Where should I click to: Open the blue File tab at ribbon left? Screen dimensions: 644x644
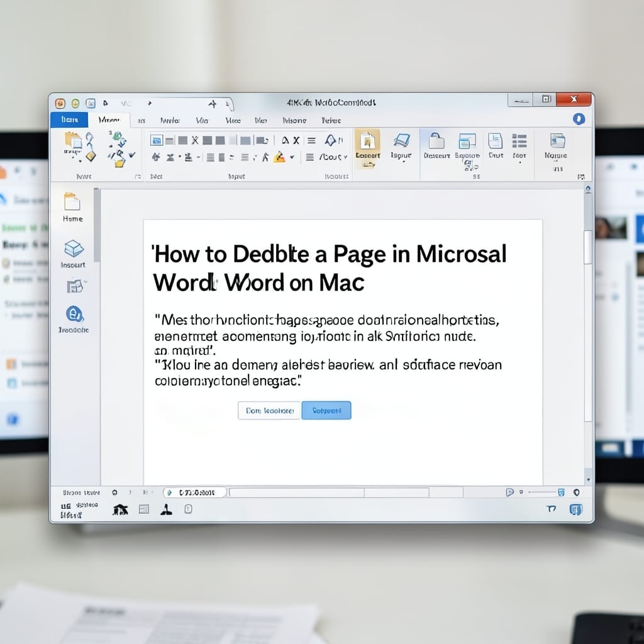(x=69, y=119)
